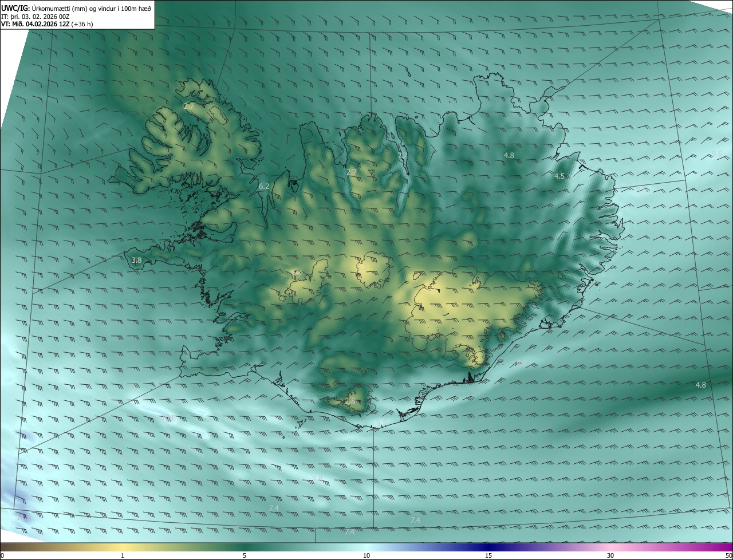
Task: Click the 4.5 value in northeast Iceland
Action: (559, 176)
